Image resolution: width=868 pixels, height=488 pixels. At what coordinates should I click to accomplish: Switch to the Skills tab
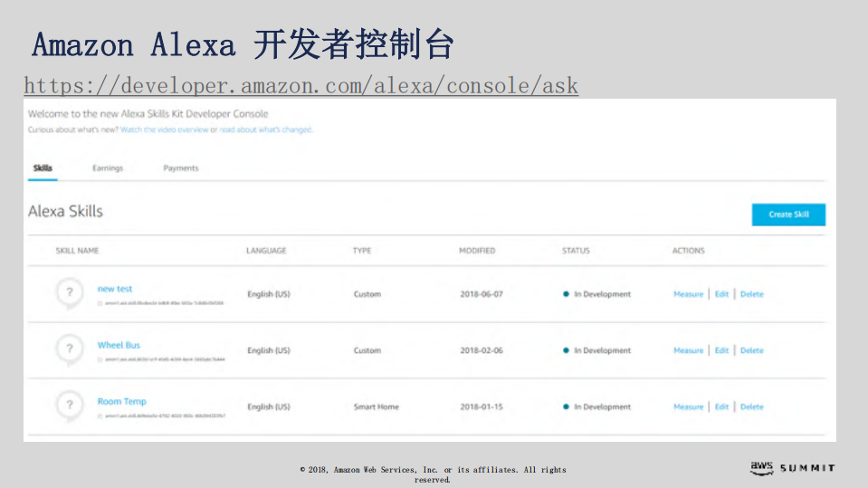(x=43, y=167)
